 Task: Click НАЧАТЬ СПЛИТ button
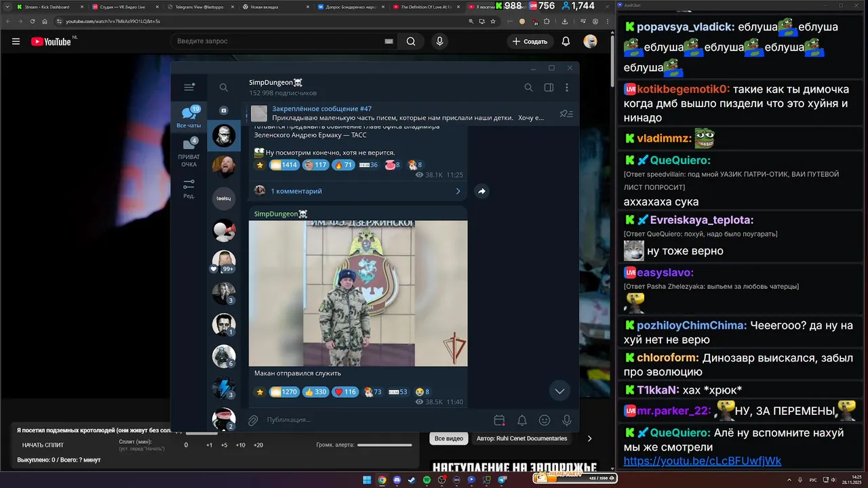[43, 445]
